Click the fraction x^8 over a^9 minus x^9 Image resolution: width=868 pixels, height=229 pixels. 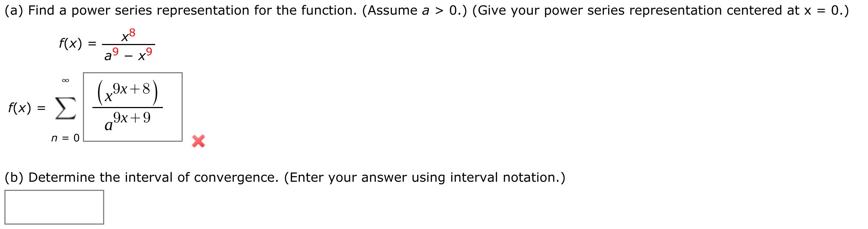pos(128,44)
